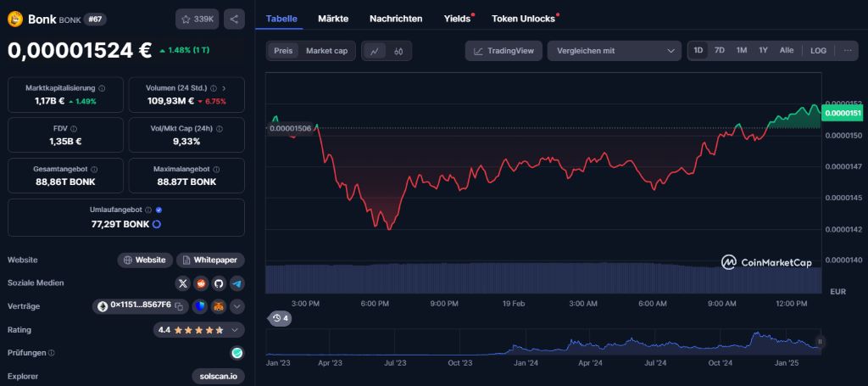This screenshot has width=868, height=386.
Task: Show info for Maximalangebot
Action: point(216,170)
